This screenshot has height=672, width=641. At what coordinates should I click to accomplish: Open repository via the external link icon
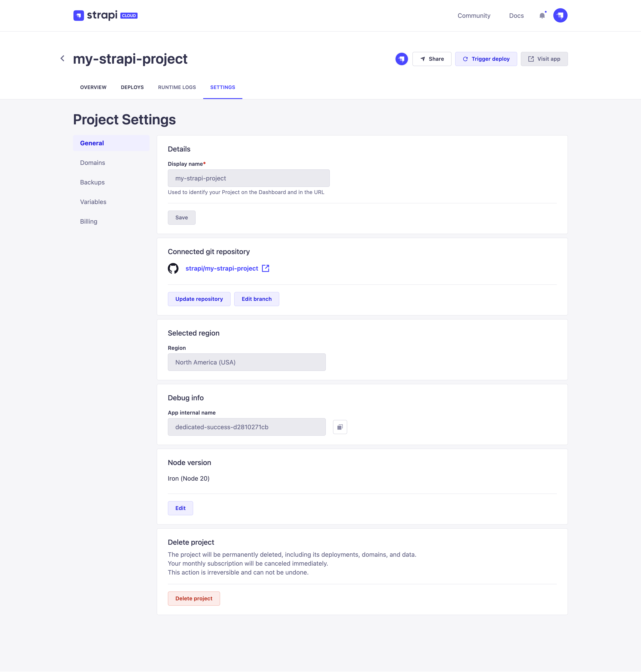click(x=266, y=269)
